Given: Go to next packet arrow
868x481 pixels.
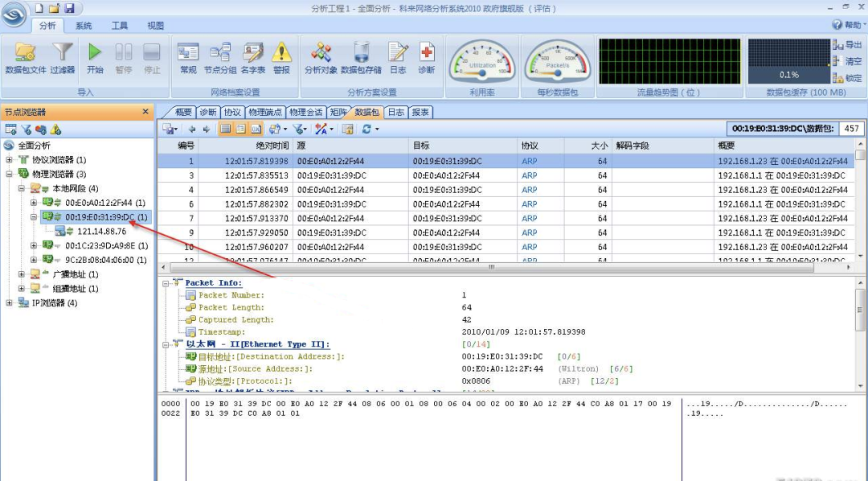Looking at the screenshot, I should coord(207,129).
